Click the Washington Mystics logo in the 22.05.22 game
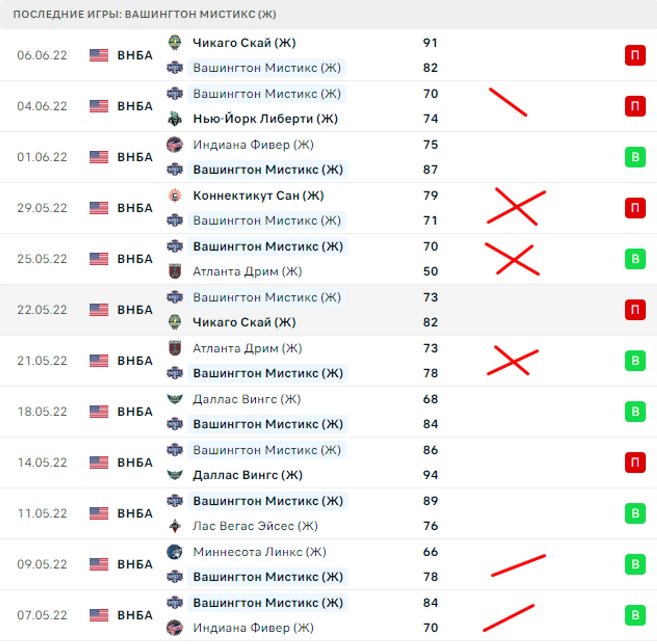The height and width of the screenshot is (644, 657). tap(175, 297)
